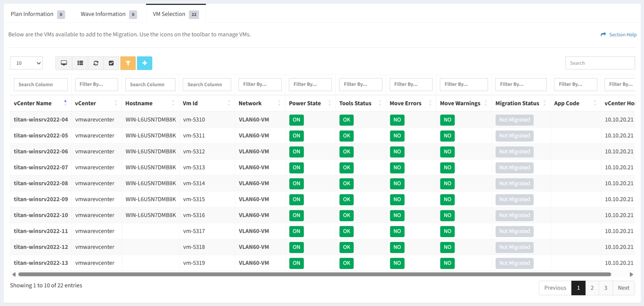The image size is (644, 306).
Task: Open the Migration Status Filter By dropdown
Action: (x=521, y=84)
